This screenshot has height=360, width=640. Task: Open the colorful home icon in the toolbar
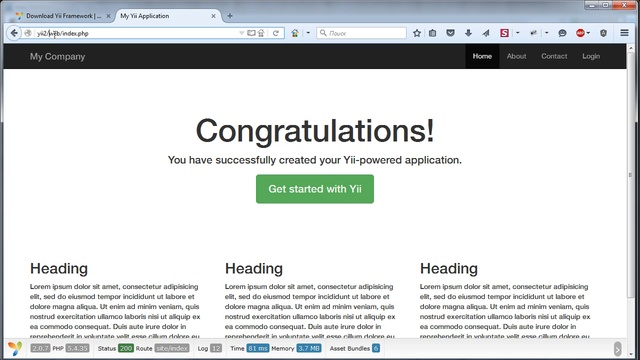[295, 33]
